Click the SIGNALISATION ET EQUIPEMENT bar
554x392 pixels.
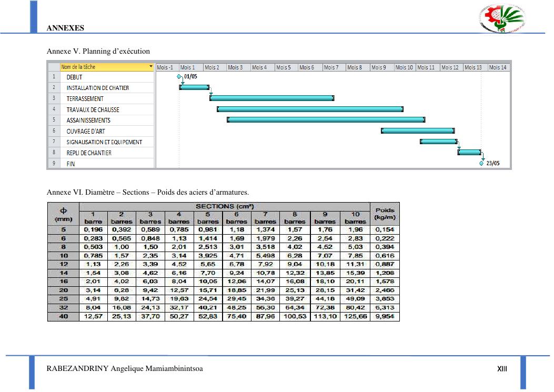click(x=438, y=142)
